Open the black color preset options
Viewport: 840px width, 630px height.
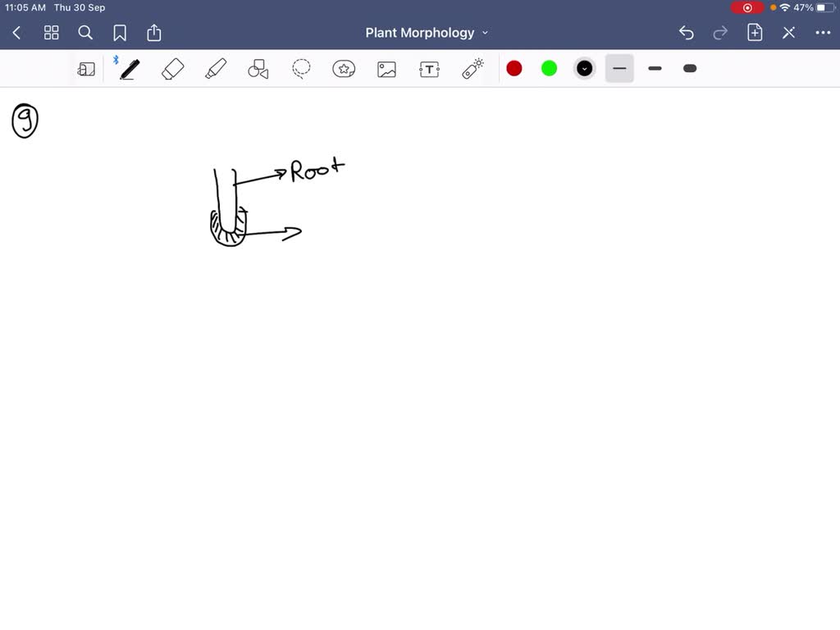tap(584, 69)
